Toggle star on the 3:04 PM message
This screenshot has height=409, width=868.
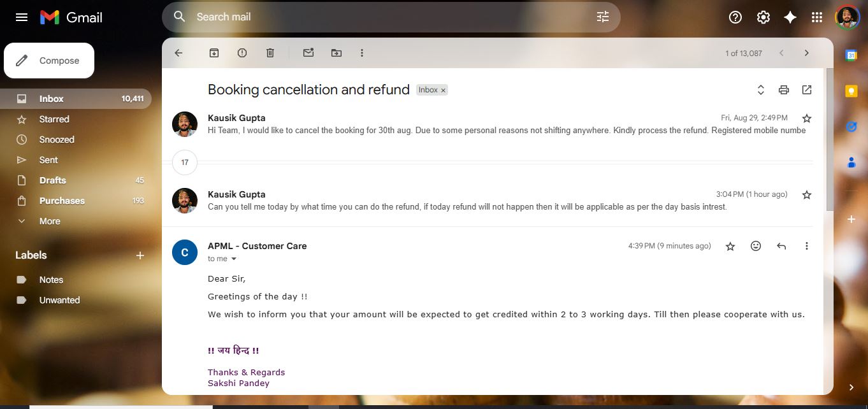(x=807, y=195)
